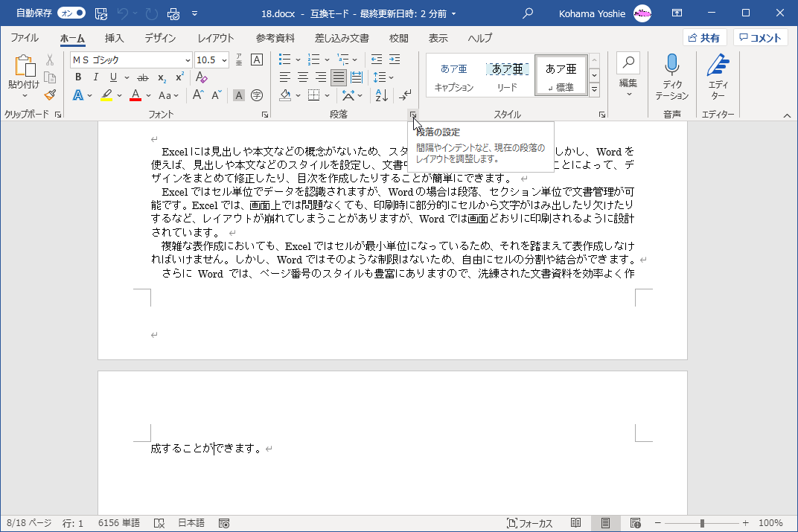The width and height of the screenshot is (798, 532).
Task: Click the show paragraph marks icon
Action: pyautogui.click(x=405, y=95)
